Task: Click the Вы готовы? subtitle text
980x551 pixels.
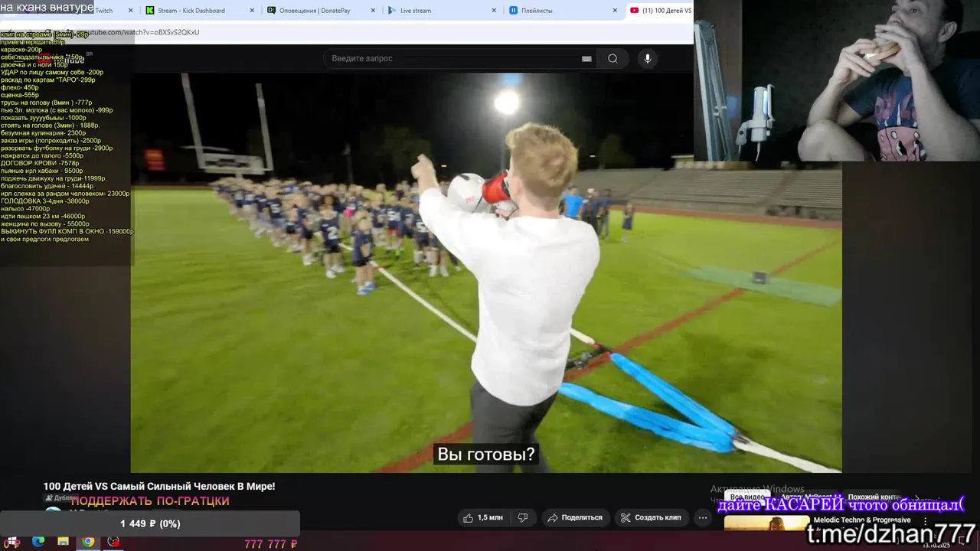Action: click(485, 454)
